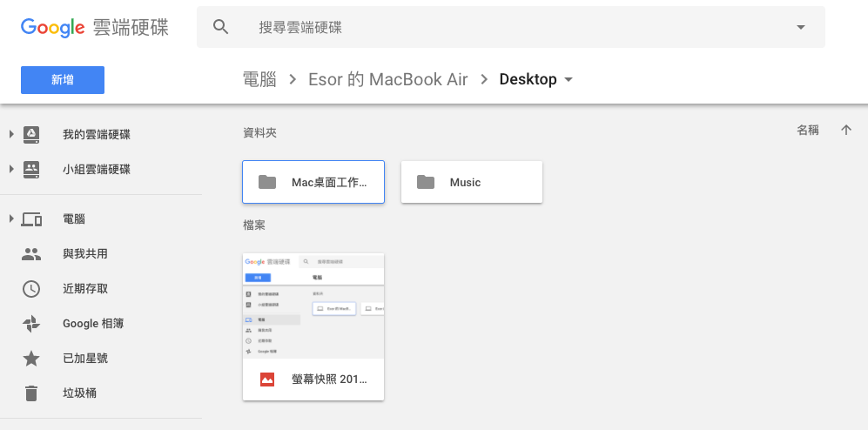Open 垃圾桶 in the sidebar
This screenshot has width=868, height=430.
tap(79, 393)
